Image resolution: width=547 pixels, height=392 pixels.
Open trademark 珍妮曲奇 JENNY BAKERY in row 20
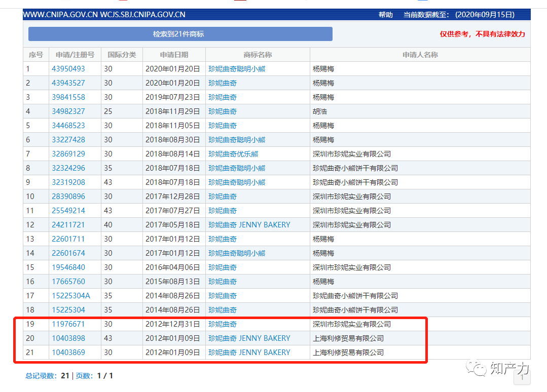(x=249, y=338)
